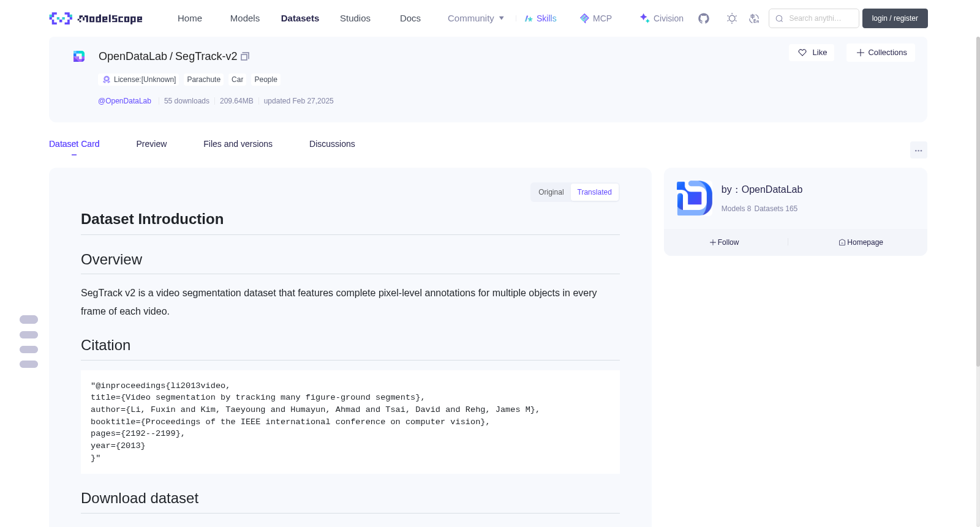Viewport: 980px width, 527px height.
Task: Open the Files and versions tab
Action: tap(238, 144)
